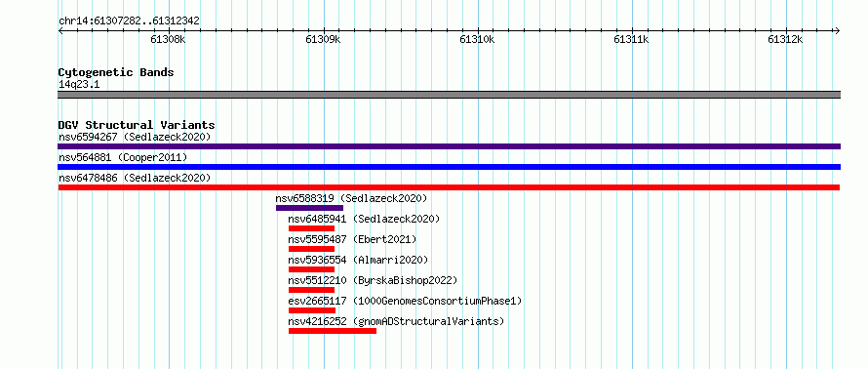Screen dimensions: 868x369
Task: Click the 14q23.1 band label
Action: click(79, 85)
